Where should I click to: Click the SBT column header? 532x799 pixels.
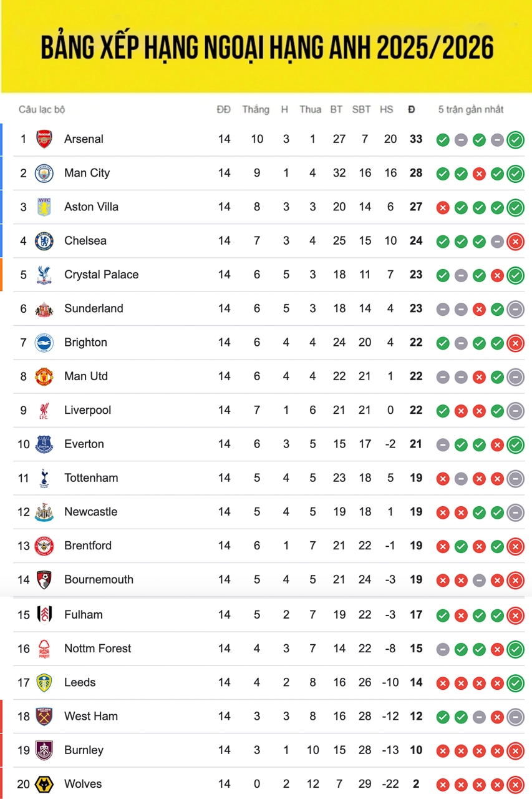361,110
